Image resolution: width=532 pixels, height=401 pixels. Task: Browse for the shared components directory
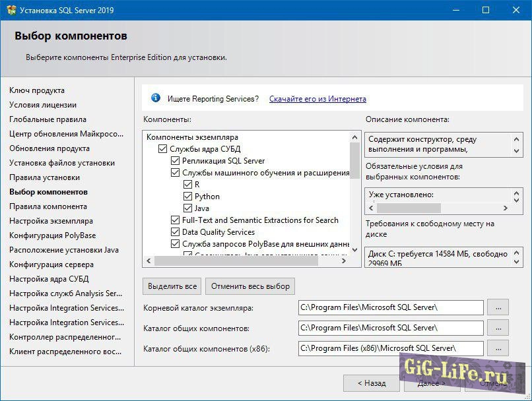[498, 328]
